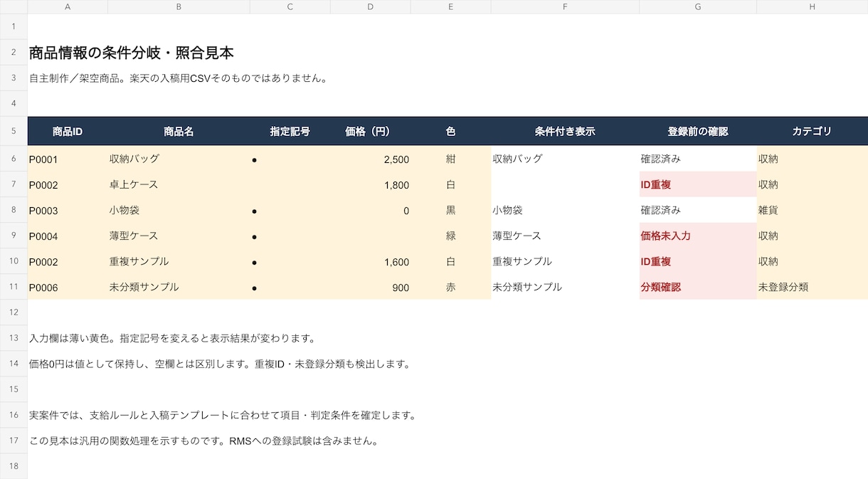Viewport: 868px width, 479px height.
Task: Select column D header
Action: pyautogui.click(x=371, y=6)
